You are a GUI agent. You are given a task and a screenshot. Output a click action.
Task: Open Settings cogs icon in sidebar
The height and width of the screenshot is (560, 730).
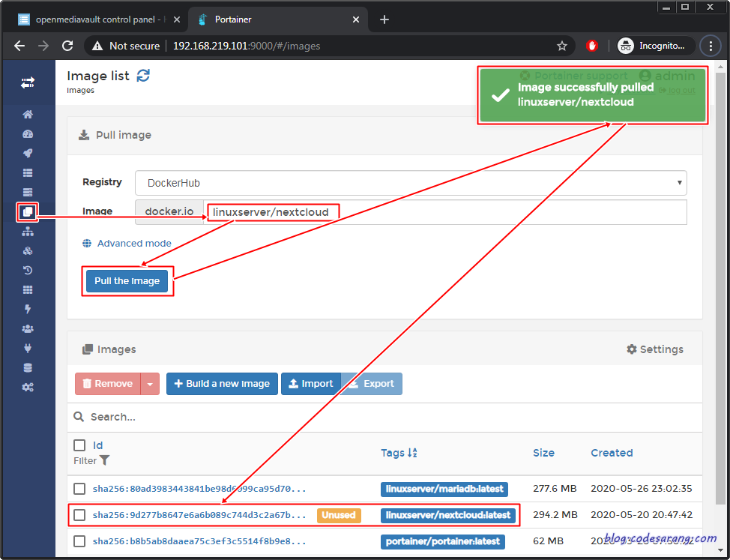[28, 388]
